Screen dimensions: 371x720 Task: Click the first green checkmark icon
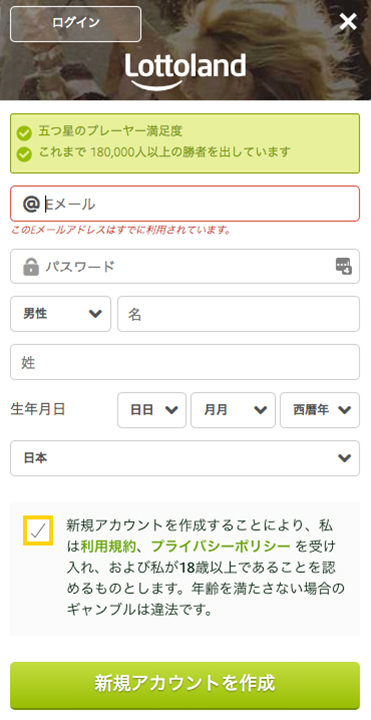point(24,133)
